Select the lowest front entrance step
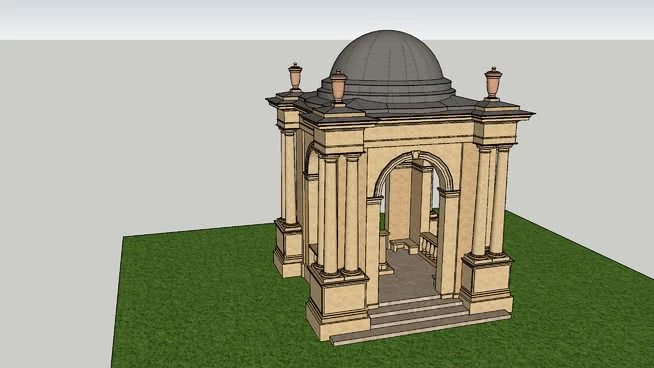Image resolution: width=654 pixels, height=368 pixels. pos(420,328)
